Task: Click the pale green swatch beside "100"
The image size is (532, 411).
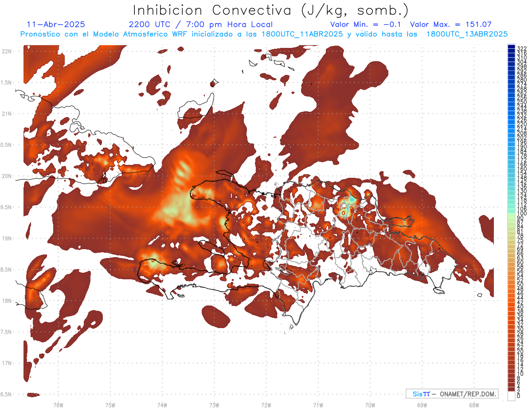Action: (511, 215)
